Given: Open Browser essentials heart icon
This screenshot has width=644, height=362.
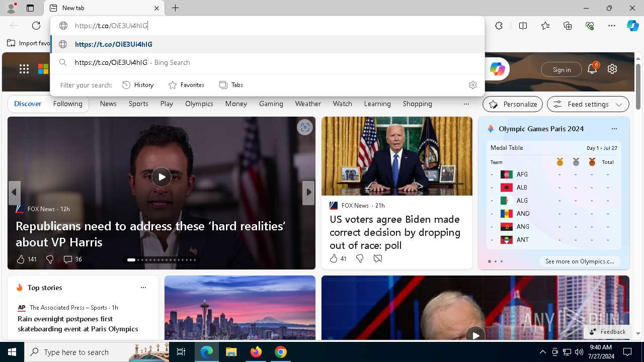Looking at the screenshot, I should coord(590,26).
